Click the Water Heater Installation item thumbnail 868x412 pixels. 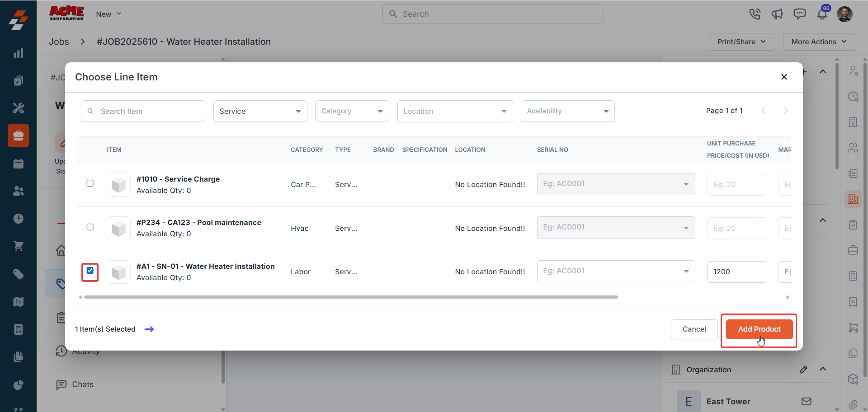tap(118, 272)
